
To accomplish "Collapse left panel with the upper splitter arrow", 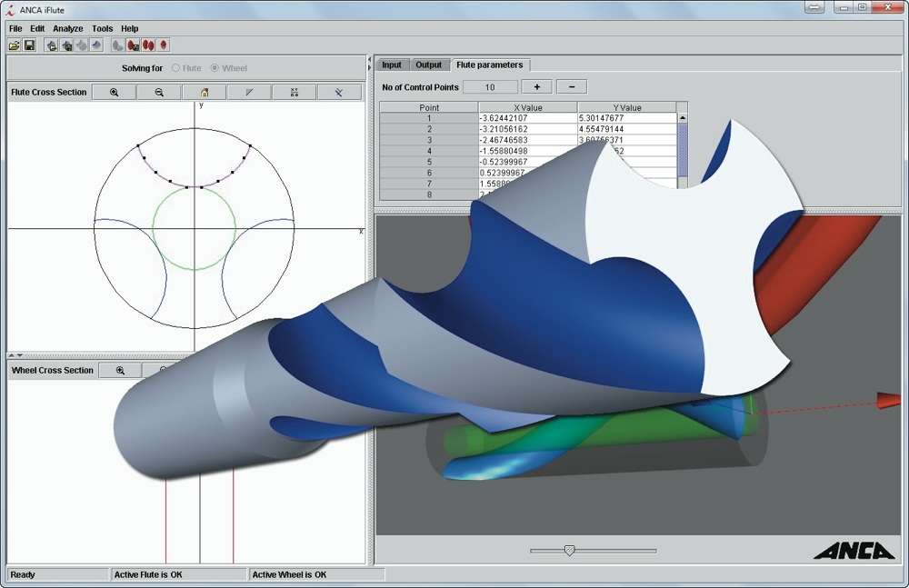I will pos(370,60).
